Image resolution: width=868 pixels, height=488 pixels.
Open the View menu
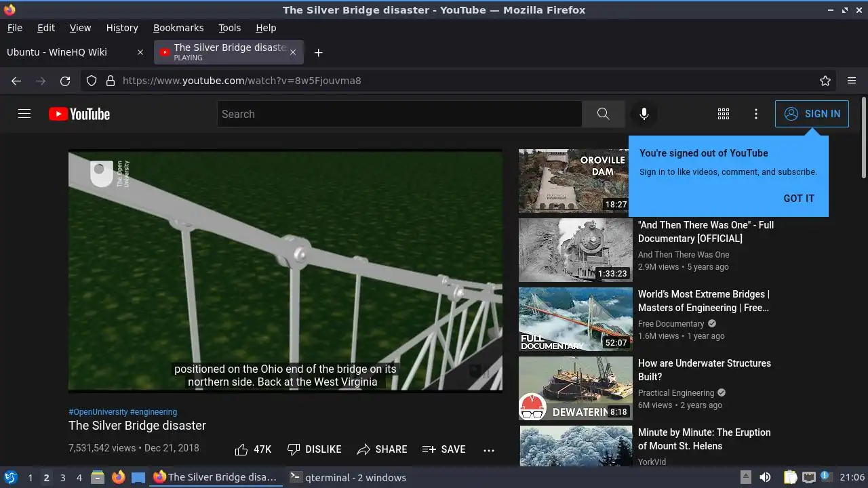click(80, 28)
